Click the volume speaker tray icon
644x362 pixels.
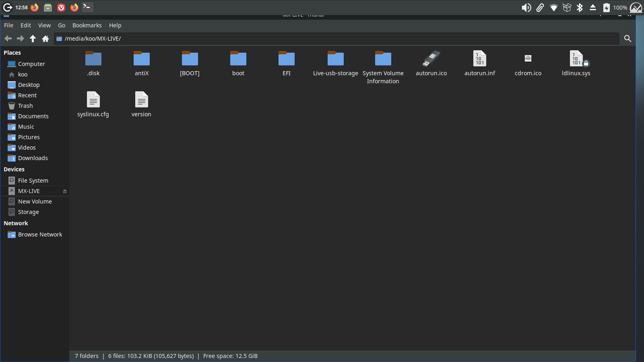[x=526, y=8]
